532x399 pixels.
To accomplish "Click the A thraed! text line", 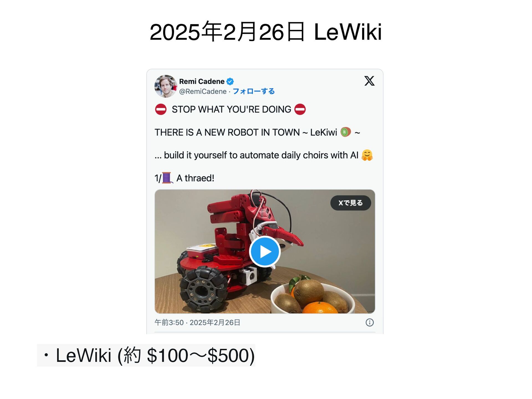I will click(x=195, y=178).
